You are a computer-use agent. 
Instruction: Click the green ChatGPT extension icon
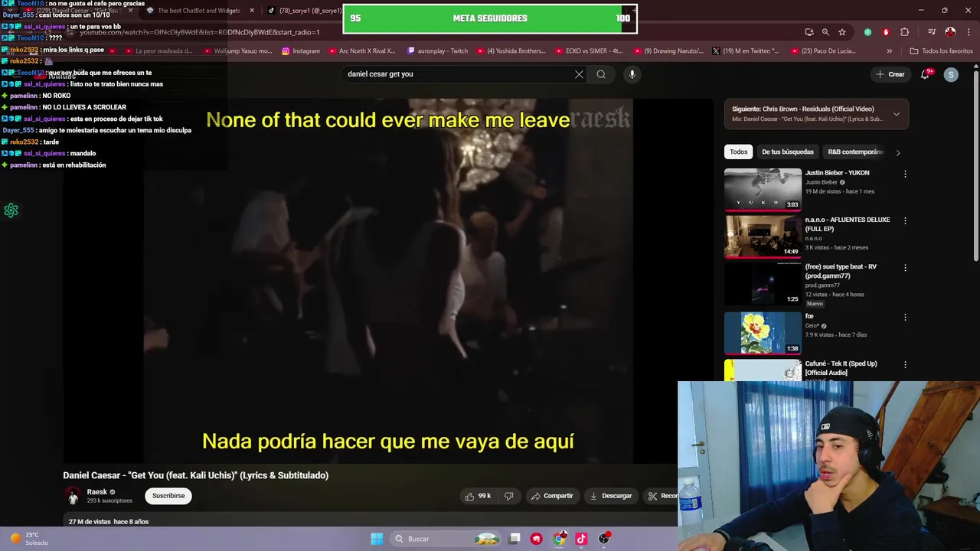(867, 32)
